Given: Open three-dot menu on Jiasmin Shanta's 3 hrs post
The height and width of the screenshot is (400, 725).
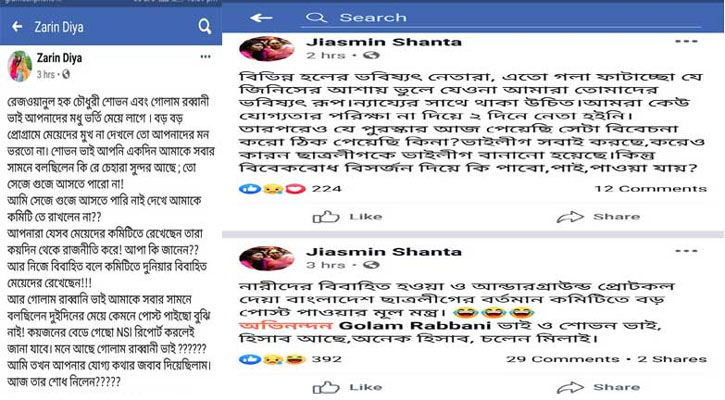Looking at the screenshot, I should pos(686,252).
